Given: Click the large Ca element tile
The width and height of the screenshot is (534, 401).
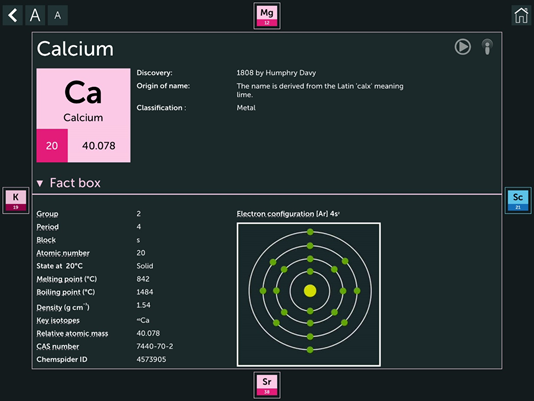Looking at the screenshot, I should 83,115.
